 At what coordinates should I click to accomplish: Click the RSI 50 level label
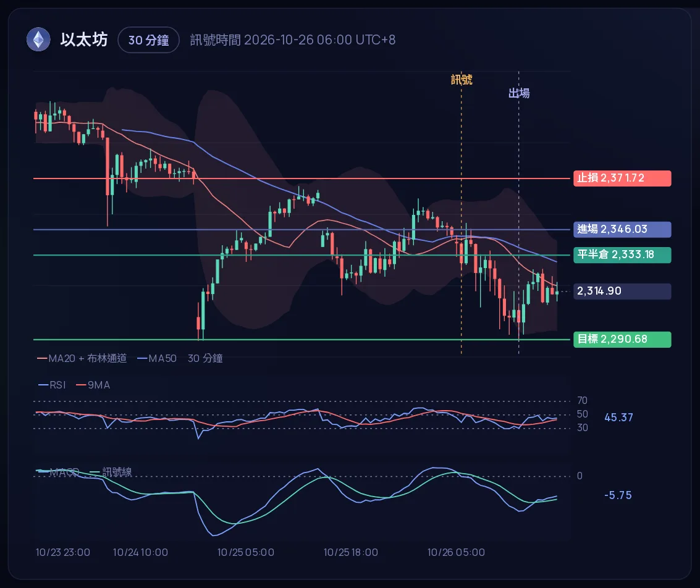(582, 414)
